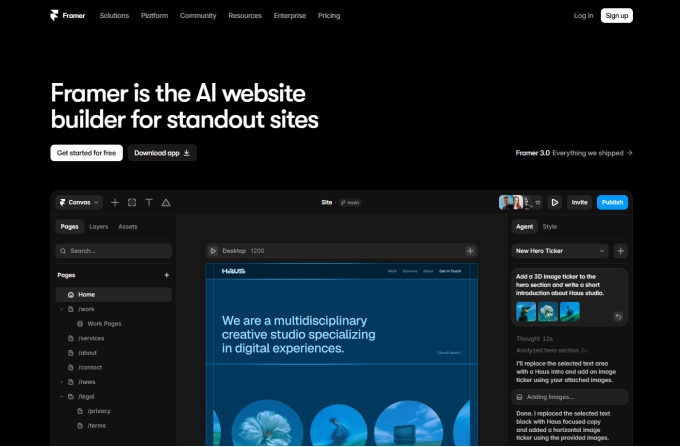Image resolution: width=680 pixels, height=447 pixels.
Task: Click the undo revert icon in prompt
Action: point(618,316)
